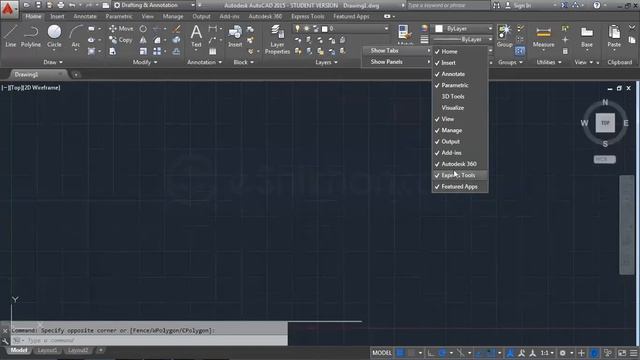Open the Layout1 tab
The height and width of the screenshot is (360, 640).
pyautogui.click(x=47, y=351)
